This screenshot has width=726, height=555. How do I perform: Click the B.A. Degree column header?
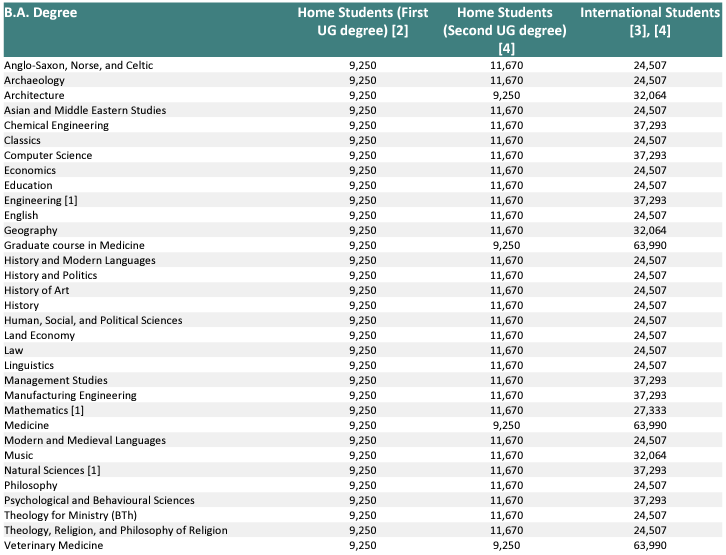click(40, 12)
